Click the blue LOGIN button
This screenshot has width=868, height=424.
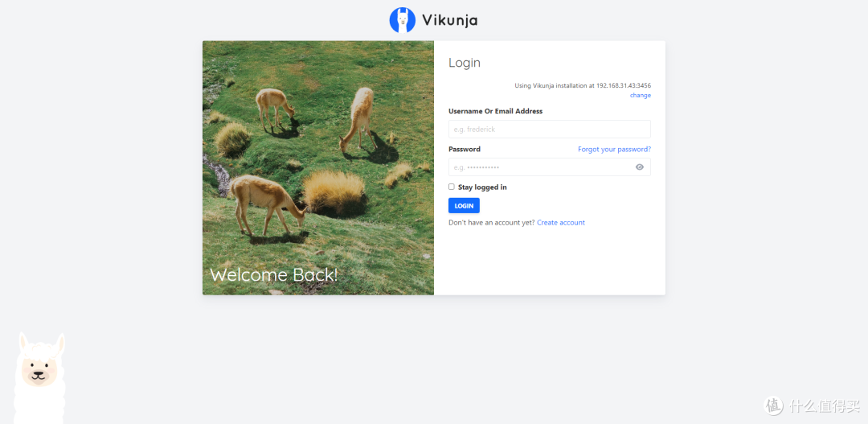click(x=464, y=206)
